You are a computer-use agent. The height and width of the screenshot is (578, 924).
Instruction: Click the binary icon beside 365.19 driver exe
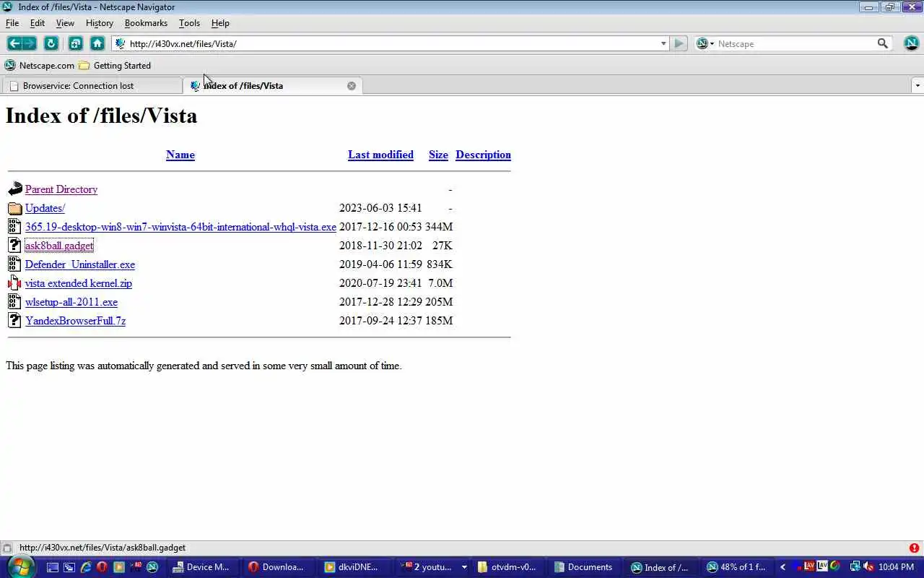tap(14, 227)
